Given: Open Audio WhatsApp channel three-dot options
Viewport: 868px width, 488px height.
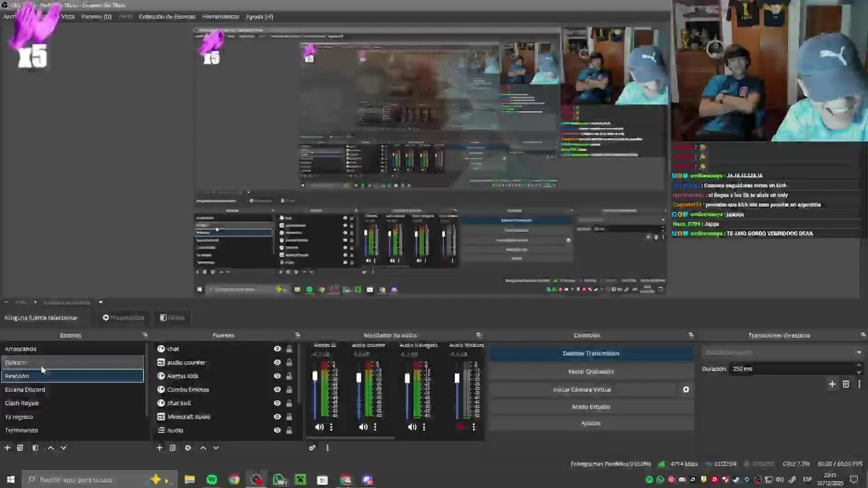Looking at the screenshot, I should point(473,427).
